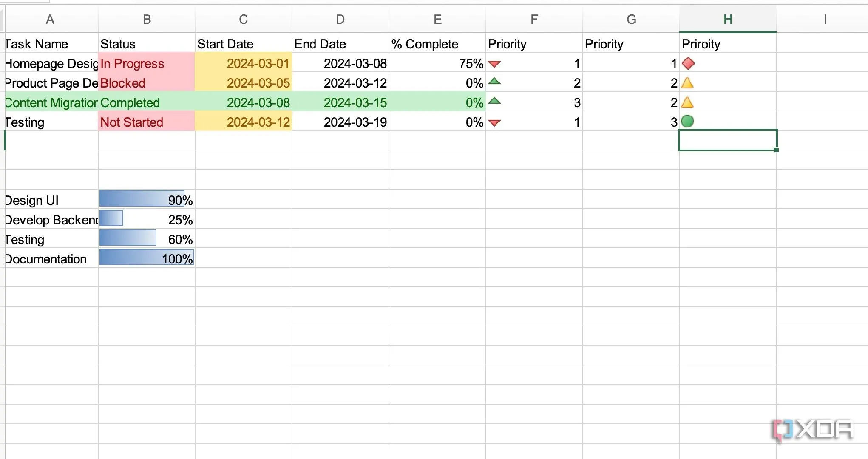Select the pink "In Progress" status cell
Screen dimensions: 868x459
pyautogui.click(x=146, y=64)
